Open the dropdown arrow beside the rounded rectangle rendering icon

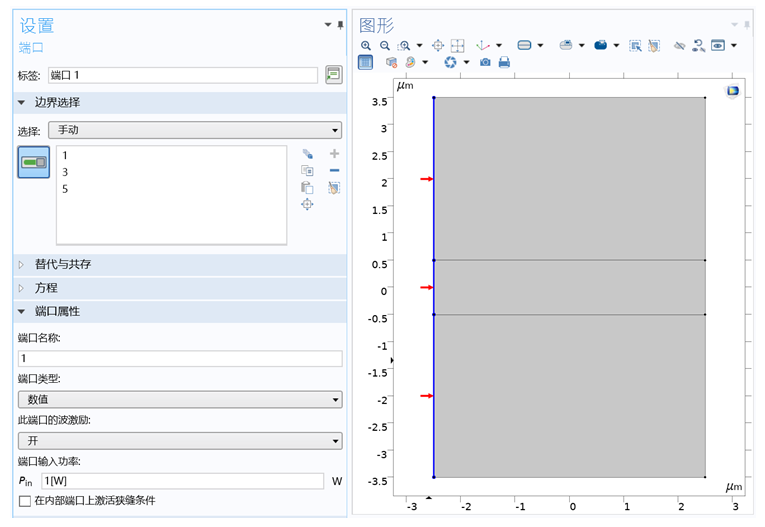[540, 46]
